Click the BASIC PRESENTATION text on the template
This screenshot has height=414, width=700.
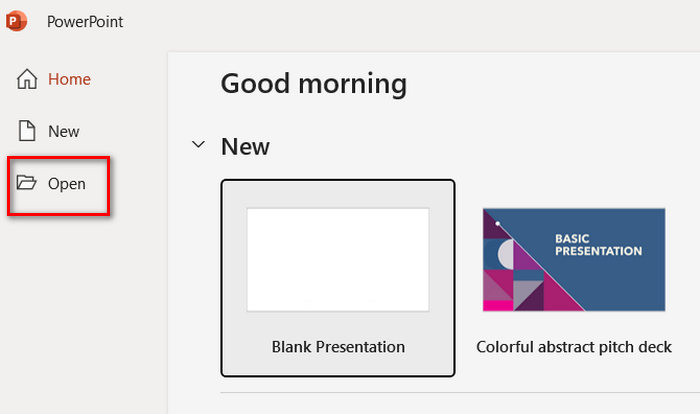point(597,245)
